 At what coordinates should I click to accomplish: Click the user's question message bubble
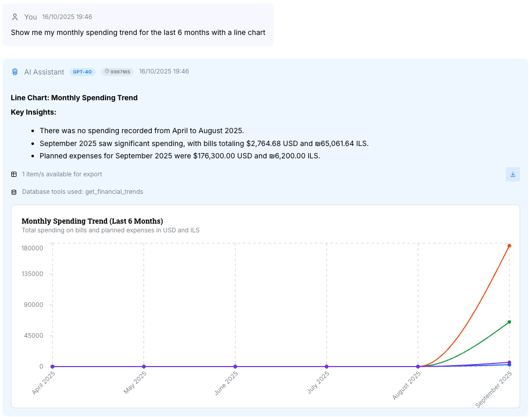click(137, 32)
